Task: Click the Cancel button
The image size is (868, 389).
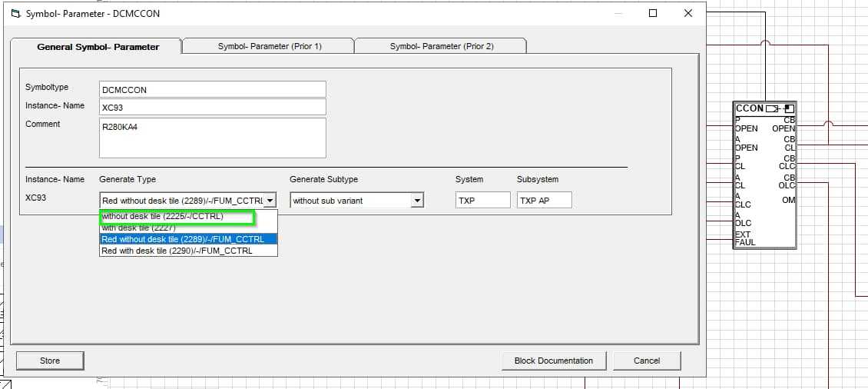Action: pos(646,361)
